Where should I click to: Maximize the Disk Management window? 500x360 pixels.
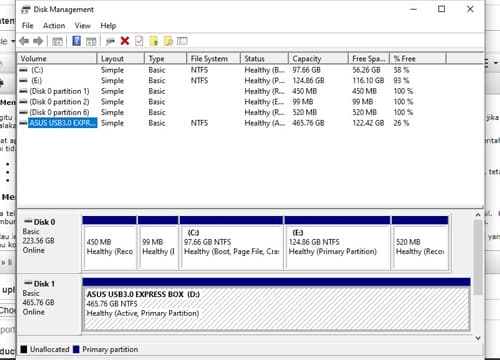click(x=442, y=9)
